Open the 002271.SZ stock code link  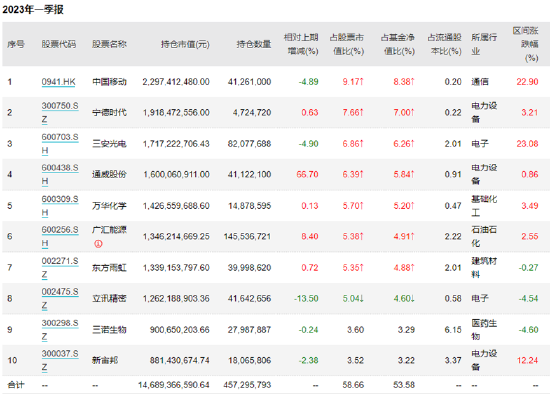tap(60, 267)
